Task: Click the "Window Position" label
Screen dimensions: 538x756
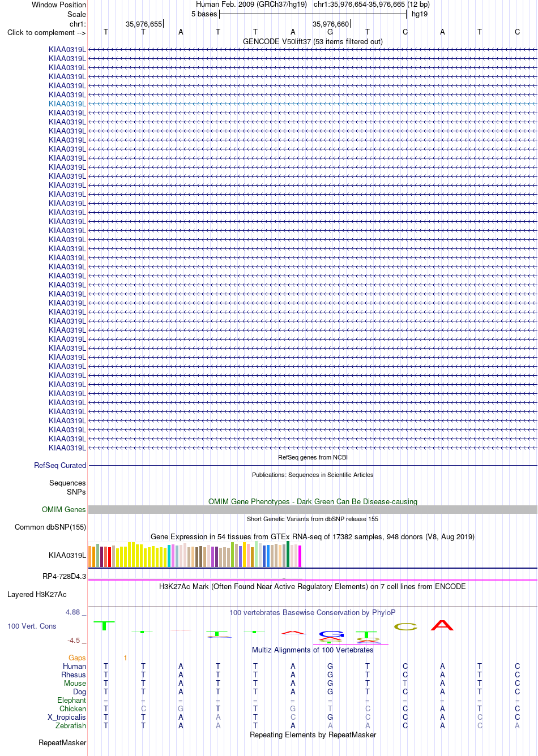Action: (x=59, y=5)
